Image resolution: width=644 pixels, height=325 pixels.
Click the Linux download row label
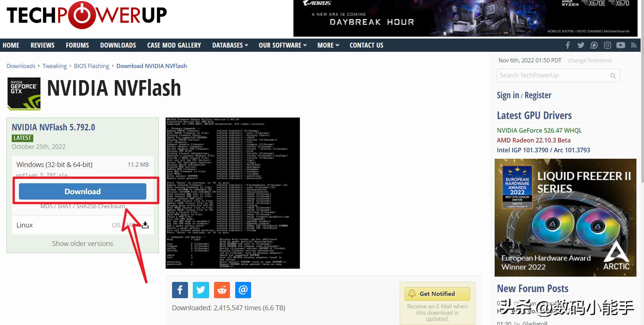(x=25, y=225)
